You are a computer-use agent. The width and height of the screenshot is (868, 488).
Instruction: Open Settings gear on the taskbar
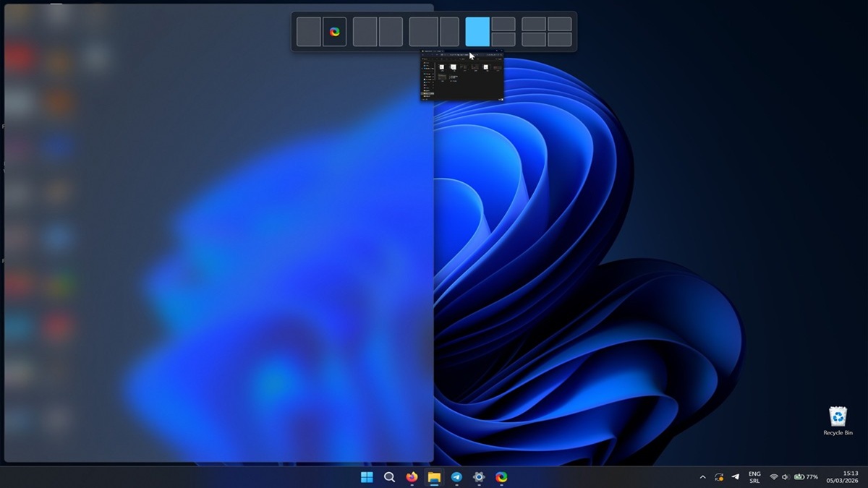point(479,477)
